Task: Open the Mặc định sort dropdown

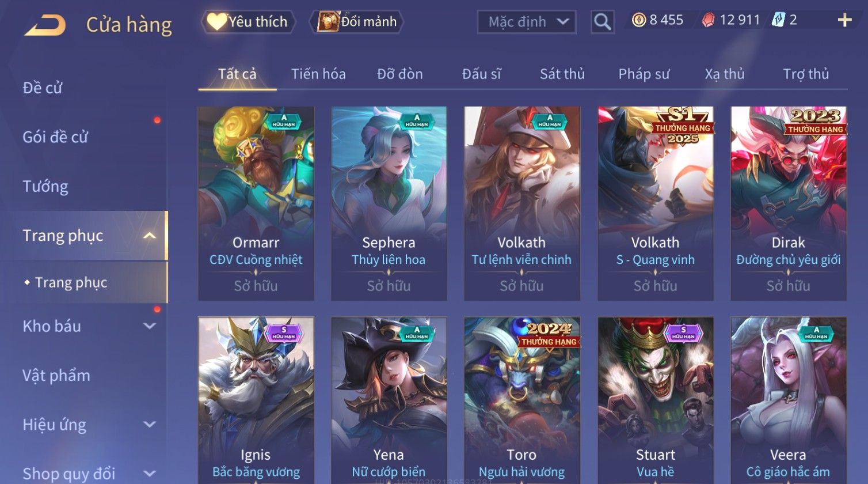Action: (x=527, y=22)
